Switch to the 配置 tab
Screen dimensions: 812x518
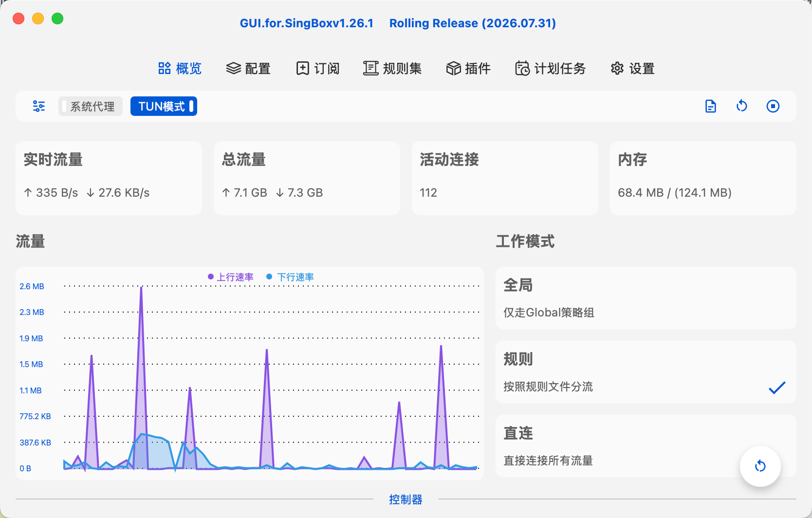pyautogui.click(x=248, y=68)
